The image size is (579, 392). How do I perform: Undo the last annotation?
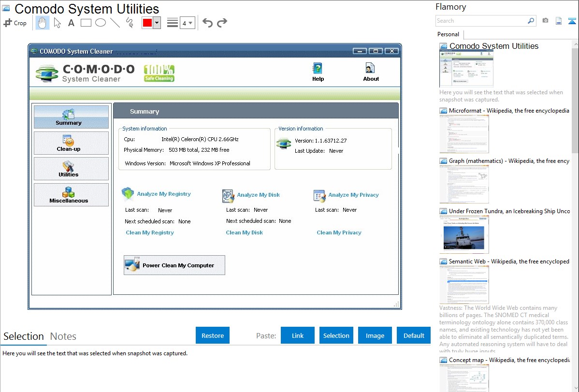pyautogui.click(x=207, y=23)
